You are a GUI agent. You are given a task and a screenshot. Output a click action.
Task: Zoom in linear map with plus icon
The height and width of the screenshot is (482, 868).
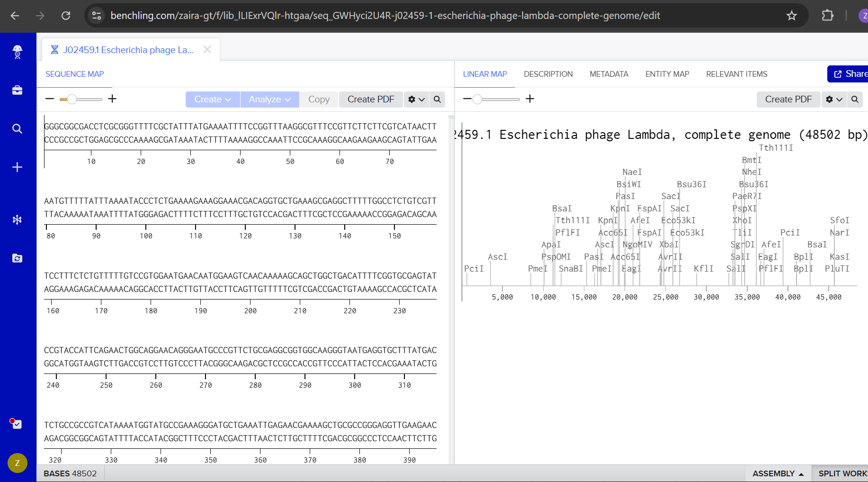[530, 99]
